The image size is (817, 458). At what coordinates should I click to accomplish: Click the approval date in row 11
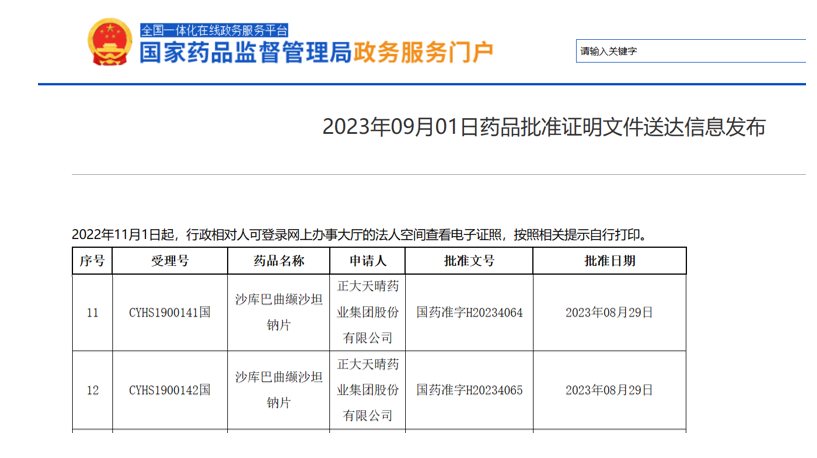tap(609, 312)
